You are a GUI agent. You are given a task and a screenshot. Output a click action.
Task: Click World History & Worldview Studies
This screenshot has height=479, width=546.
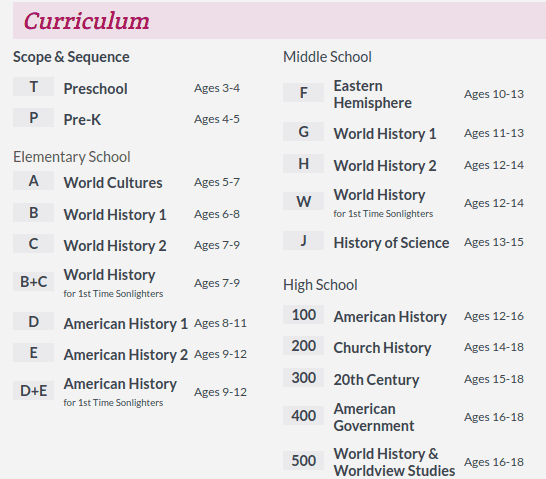coord(394,462)
